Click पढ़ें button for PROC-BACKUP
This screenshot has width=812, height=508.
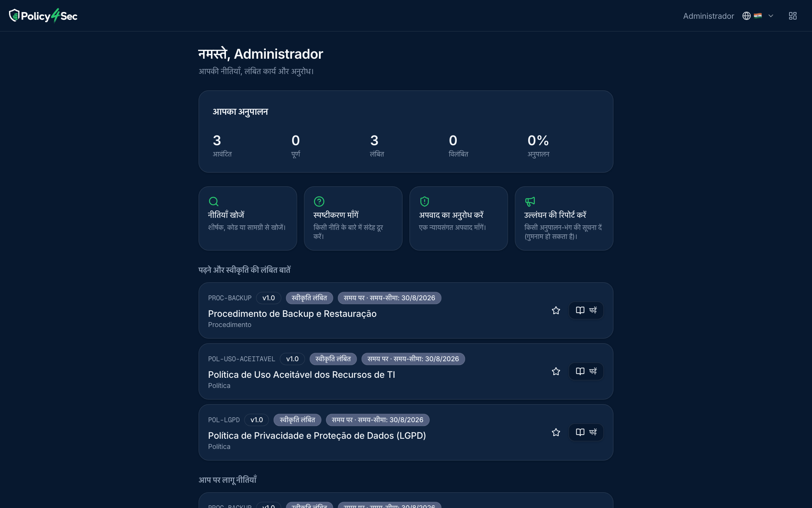coord(586,310)
